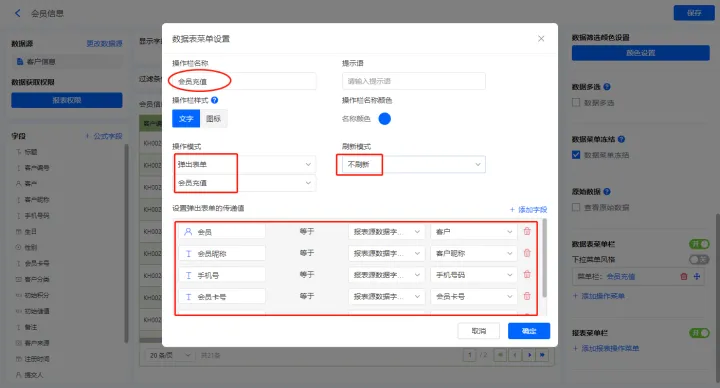The height and width of the screenshot is (388, 720).
Task: Click the 提示语 input field
Action: pos(413,81)
